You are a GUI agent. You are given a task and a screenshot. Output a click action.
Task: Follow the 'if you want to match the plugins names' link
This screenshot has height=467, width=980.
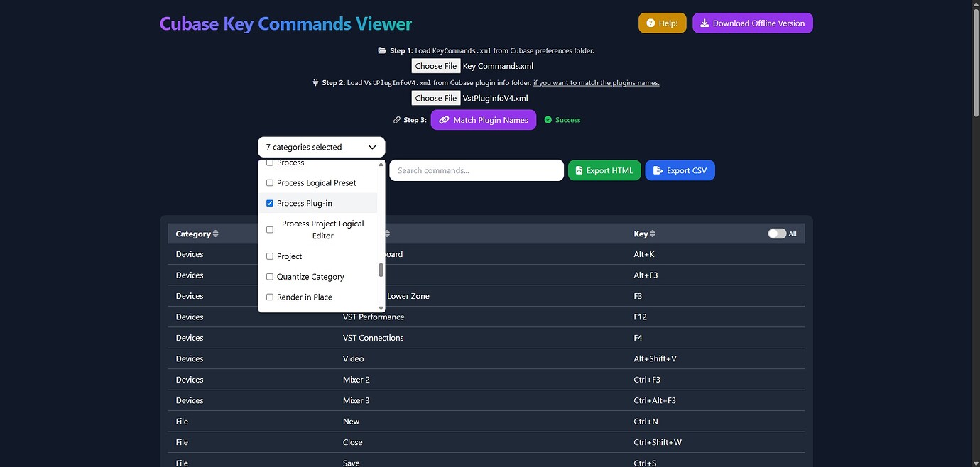coord(597,82)
